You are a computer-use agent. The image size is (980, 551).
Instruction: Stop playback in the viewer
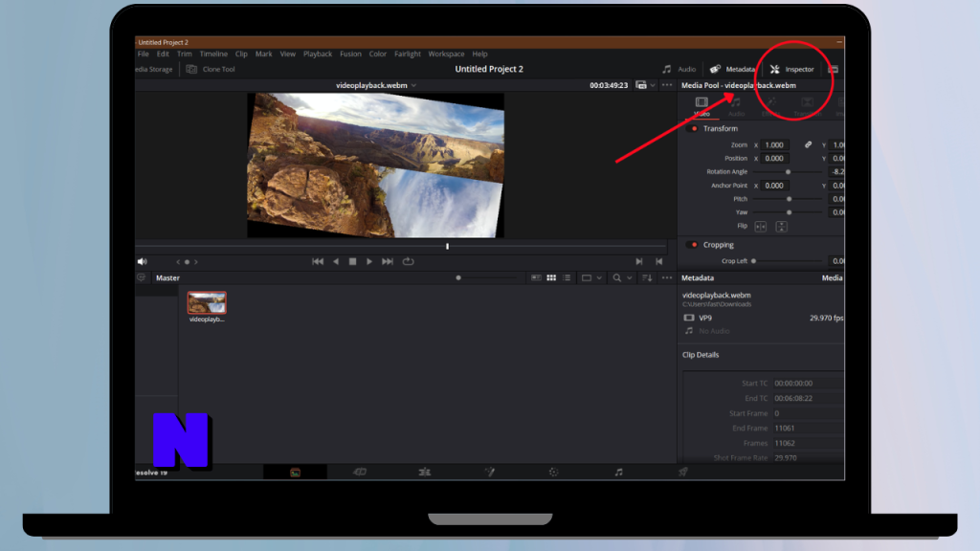pos(352,262)
